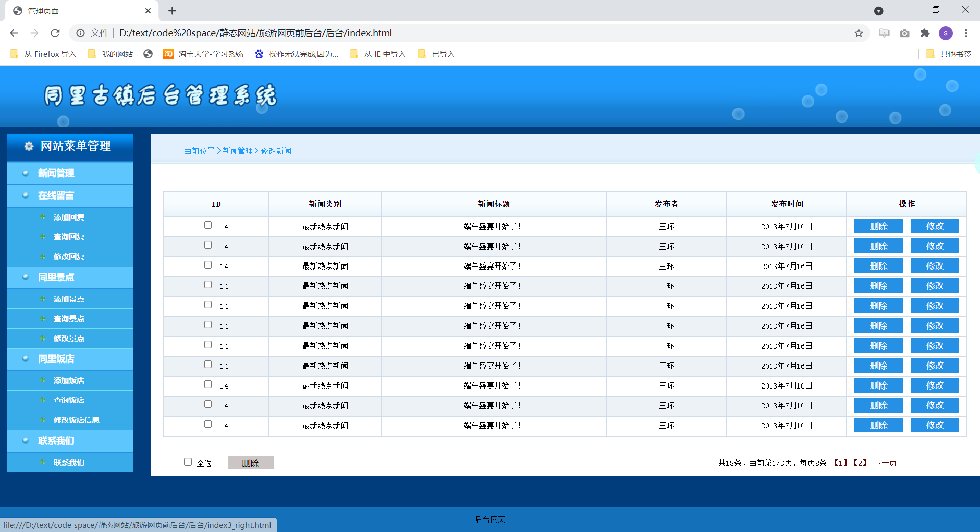Open 查询饭店 in the sidebar
Screen dimensions: 980x532
coord(69,400)
